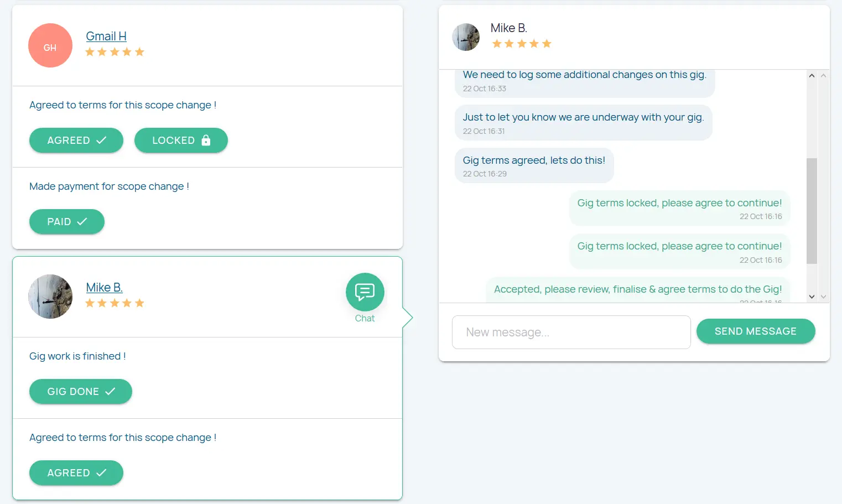The height and width of the screenshot is (504, 842).
Task: Click the chat scrollbar thumb
Action: pyautogui.click(x=812, y=211)
